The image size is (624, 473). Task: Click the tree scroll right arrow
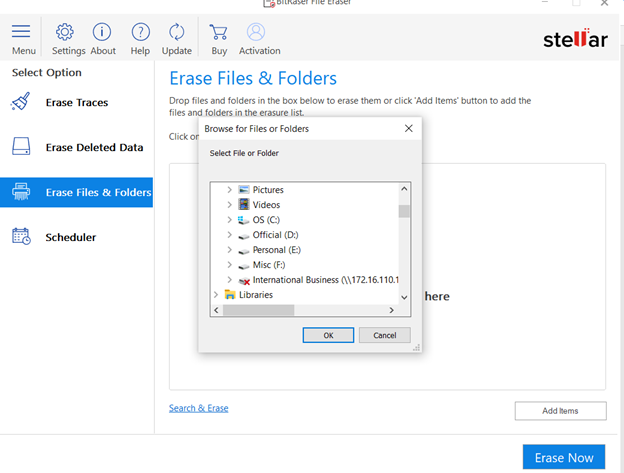392,310
